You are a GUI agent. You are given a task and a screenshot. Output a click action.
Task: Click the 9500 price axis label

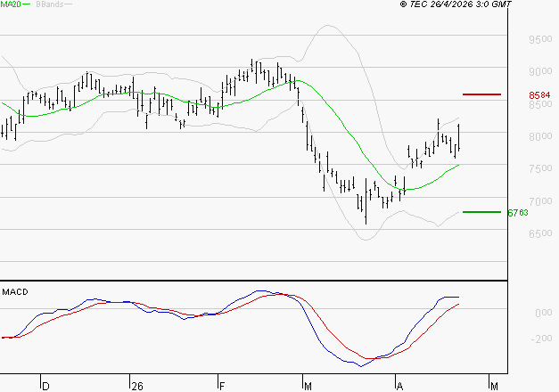tap(540, 39)
